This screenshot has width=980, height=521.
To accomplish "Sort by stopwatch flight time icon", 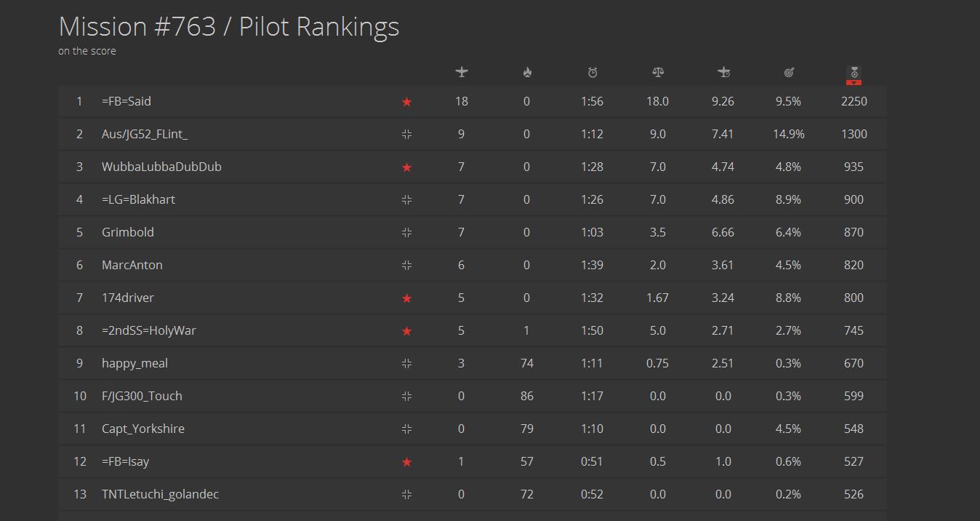I will [593, 72].
